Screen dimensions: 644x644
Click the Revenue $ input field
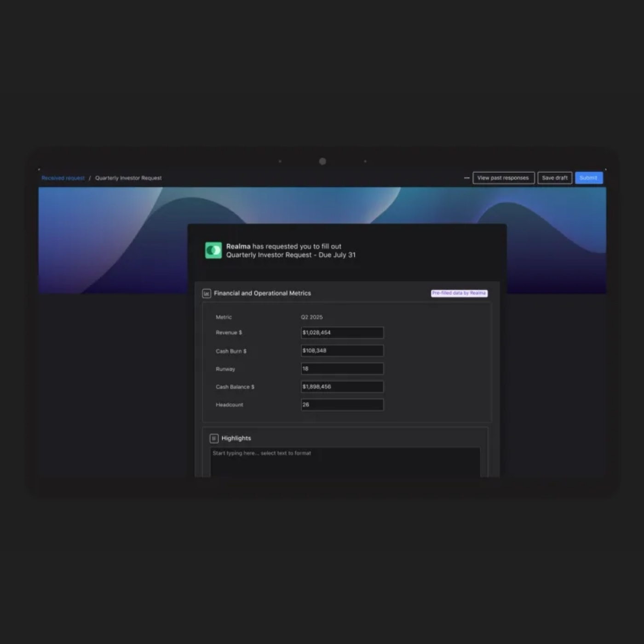[x=342, y=333]
